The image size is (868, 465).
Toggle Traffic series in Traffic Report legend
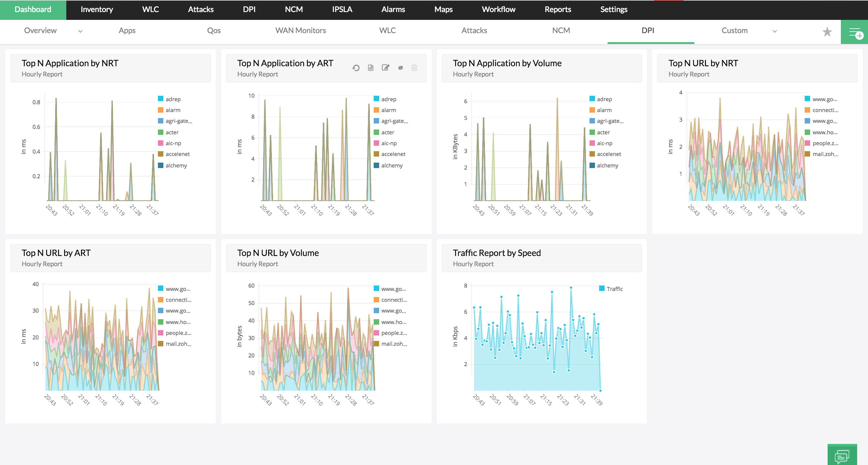pos(614,289)
